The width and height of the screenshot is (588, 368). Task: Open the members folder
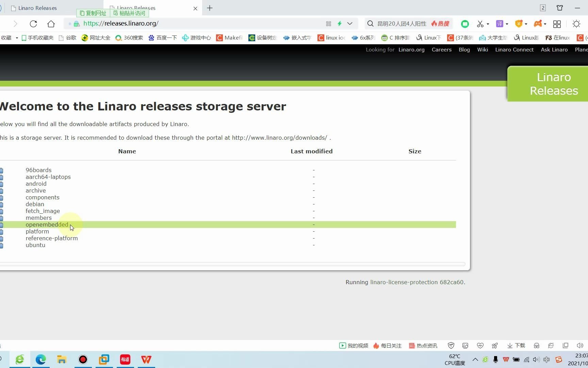[x=38, y=218]
